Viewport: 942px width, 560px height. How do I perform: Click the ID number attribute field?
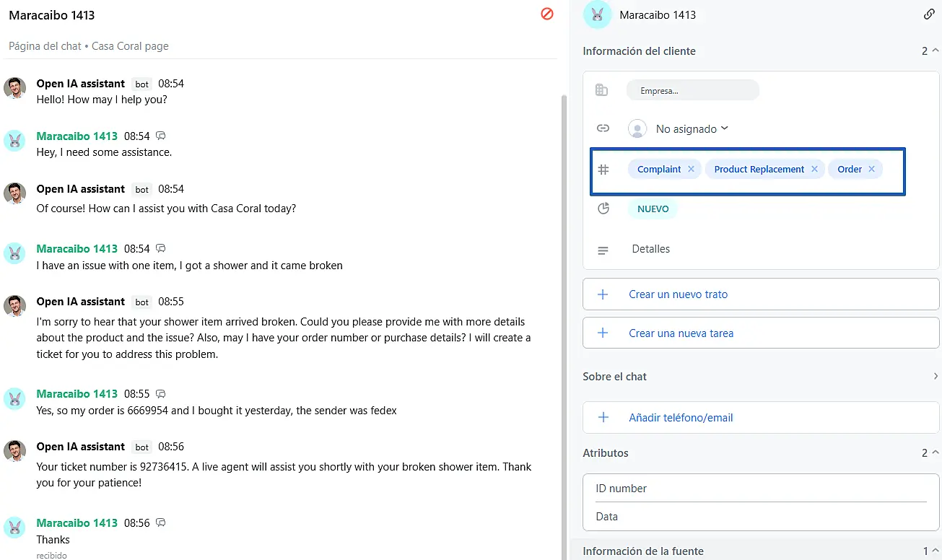coord(760,489)
